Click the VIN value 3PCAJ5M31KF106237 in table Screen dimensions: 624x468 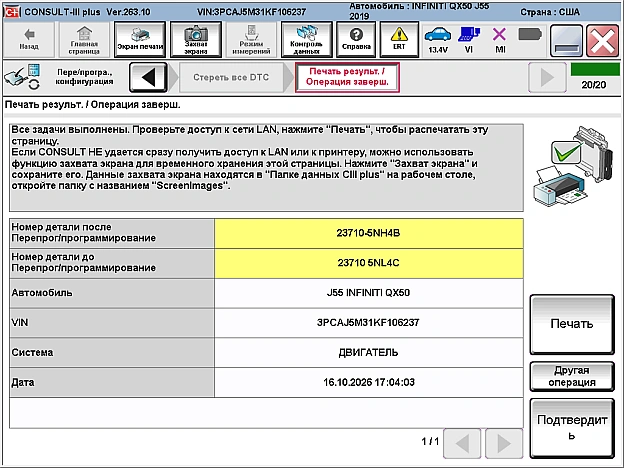click(369, 323)
